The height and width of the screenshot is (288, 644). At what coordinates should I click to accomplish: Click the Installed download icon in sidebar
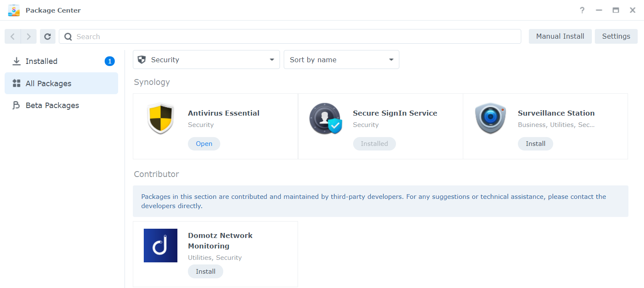click(16, 61)
